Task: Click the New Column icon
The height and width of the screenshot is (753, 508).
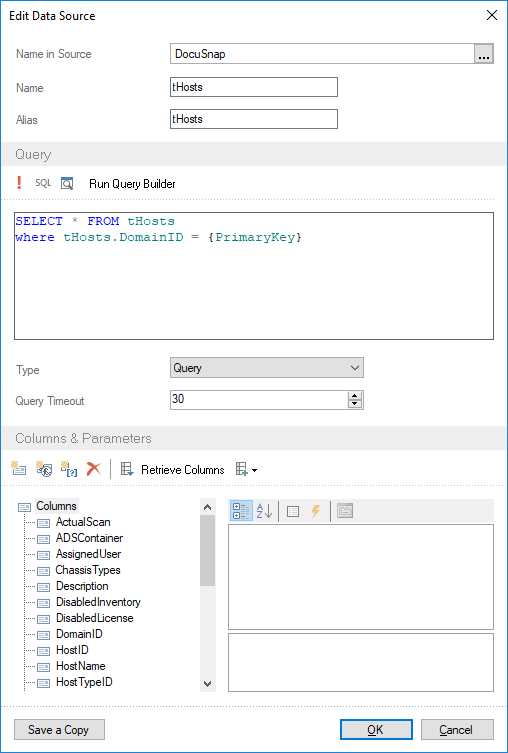Action: (19, 469)
